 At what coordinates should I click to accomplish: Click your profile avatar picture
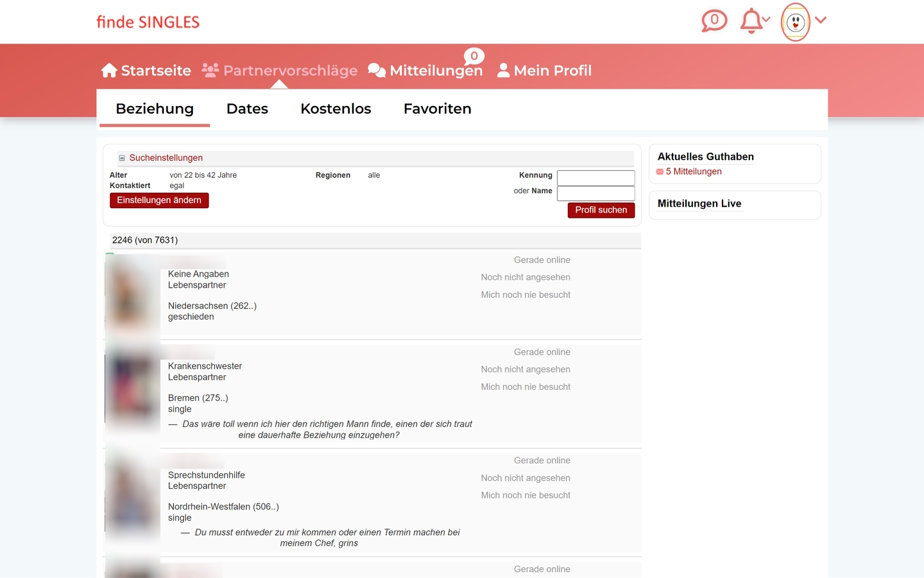[795, 21]
